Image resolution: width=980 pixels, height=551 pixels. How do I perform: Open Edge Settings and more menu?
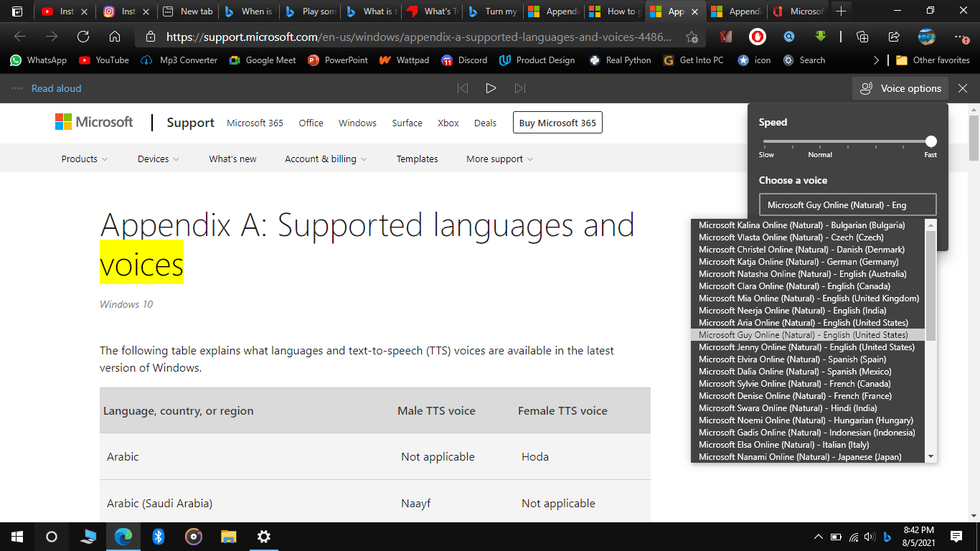tap(961, 37)
